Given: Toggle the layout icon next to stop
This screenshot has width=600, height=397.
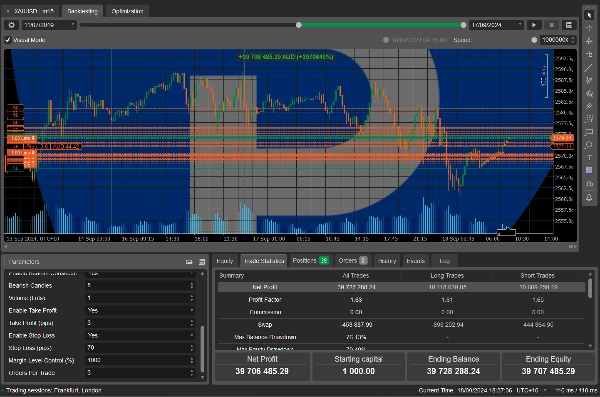Looking at the screenshot, I should coord(569,25).
